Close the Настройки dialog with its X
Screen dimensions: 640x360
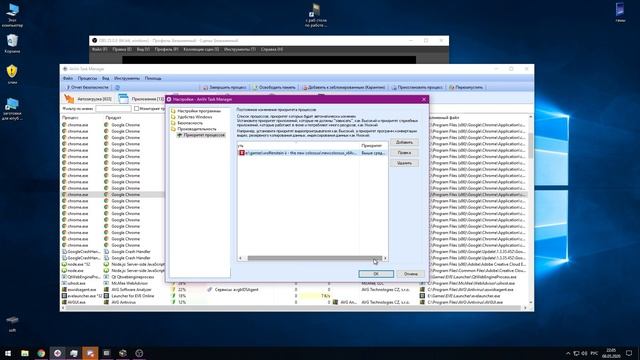tap(424, 99)
